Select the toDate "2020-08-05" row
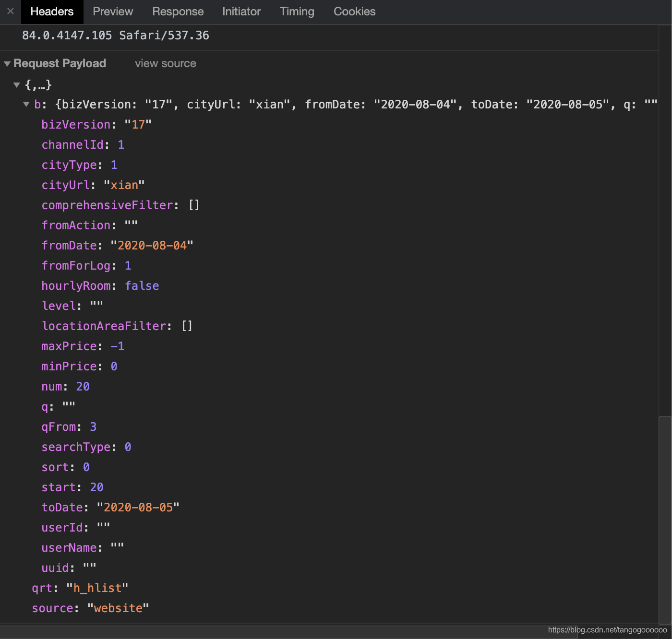Image resolution: width=672 pixels, height=639 pixels. tap(110, 508)
